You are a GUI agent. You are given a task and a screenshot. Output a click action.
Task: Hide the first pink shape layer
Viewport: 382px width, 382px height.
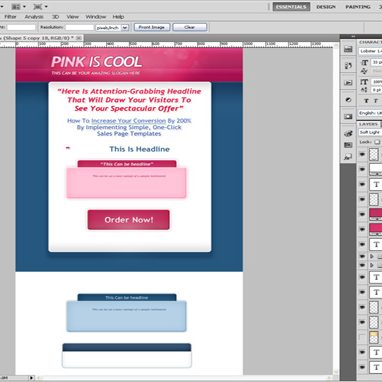pos(362,214)
